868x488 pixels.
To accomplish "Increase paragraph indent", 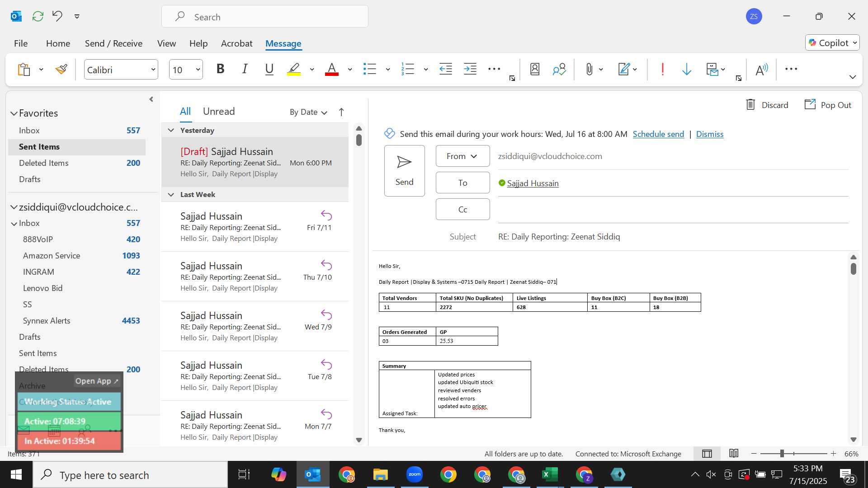I will (x=470, y=69).
